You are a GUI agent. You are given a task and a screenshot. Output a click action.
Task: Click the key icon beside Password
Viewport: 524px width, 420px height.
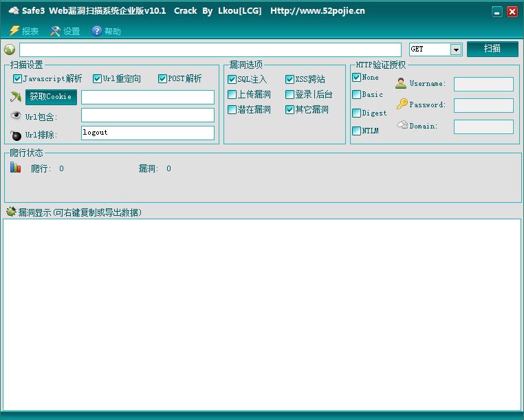pyautogui.click(x=402, y=104)
